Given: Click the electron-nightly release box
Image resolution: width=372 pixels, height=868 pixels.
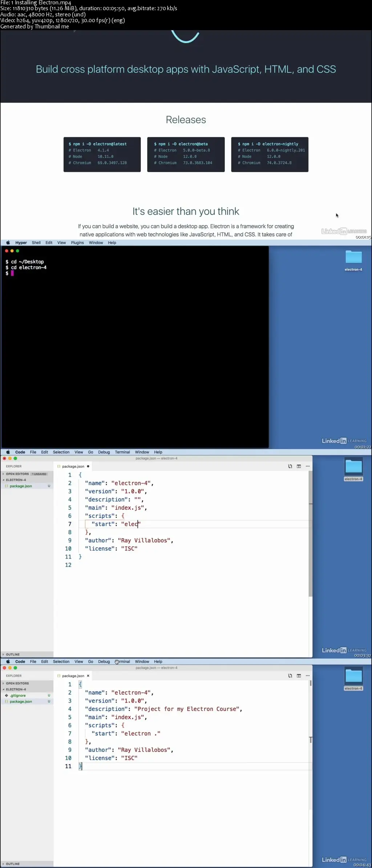Looking at the screenshot, I should [270, 154].
